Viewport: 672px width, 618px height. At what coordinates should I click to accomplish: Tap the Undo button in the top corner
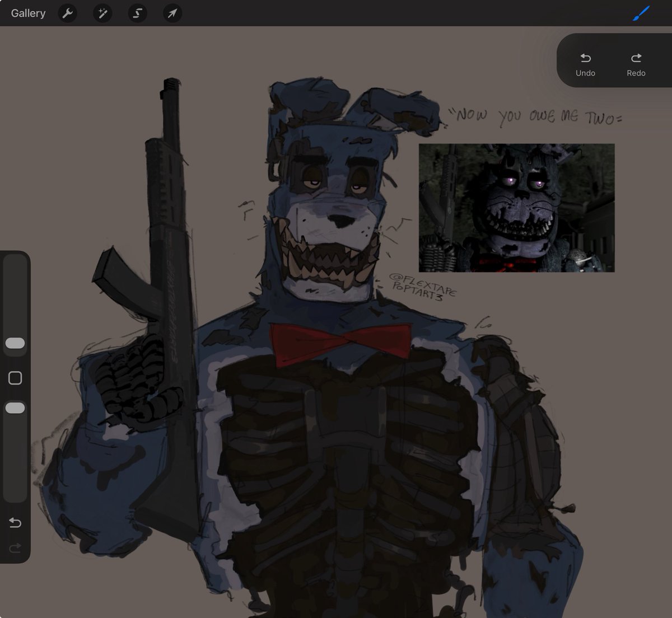click(x=585, y=62)
